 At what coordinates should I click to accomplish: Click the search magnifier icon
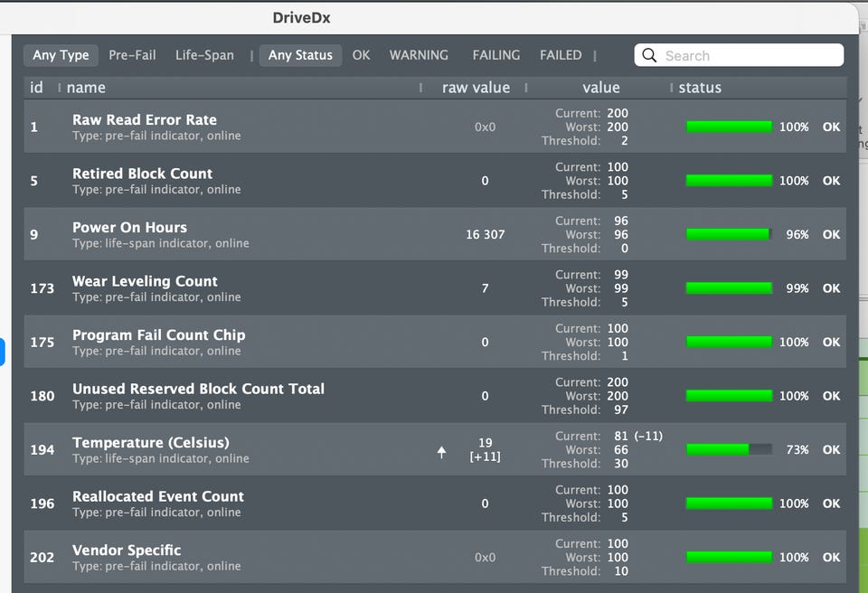click(x=649, y=55)
